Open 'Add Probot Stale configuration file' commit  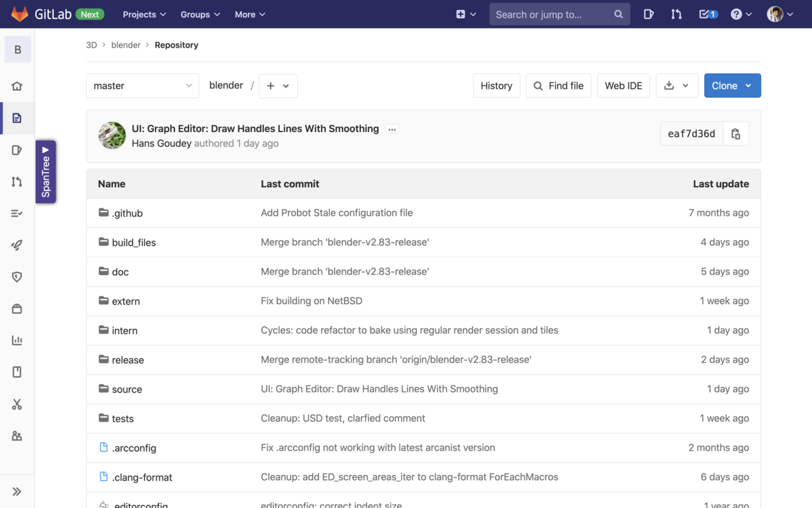click(x=337, y=213)
